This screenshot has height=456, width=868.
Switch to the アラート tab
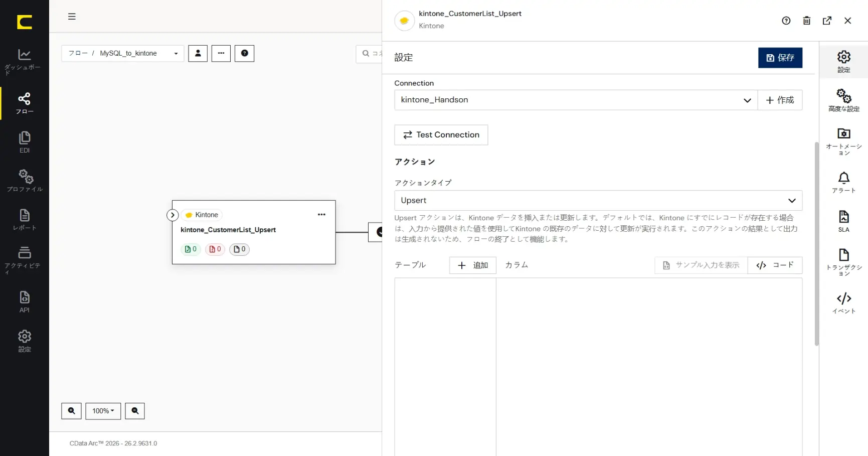coord(844,183)
